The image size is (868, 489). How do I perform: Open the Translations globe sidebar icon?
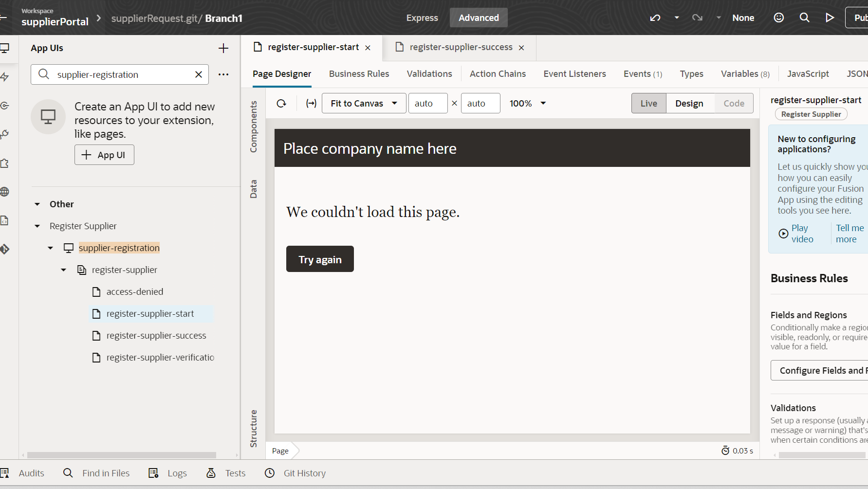click(x=5, y=192)
